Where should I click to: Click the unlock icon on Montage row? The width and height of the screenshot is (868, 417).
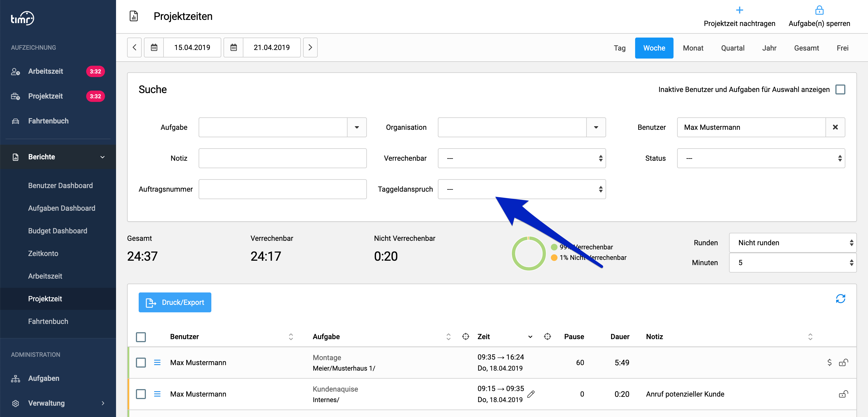[x=843, y=362]
